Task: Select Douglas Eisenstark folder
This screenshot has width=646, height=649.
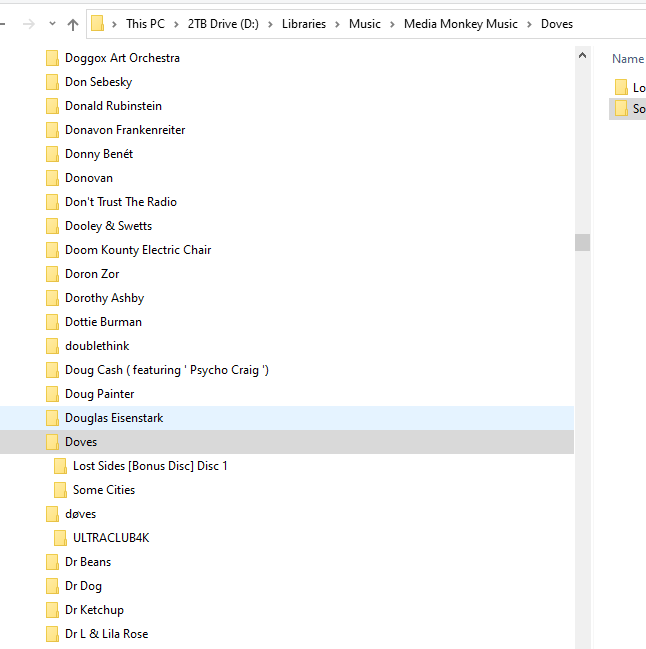Action: tap(114, 418)
